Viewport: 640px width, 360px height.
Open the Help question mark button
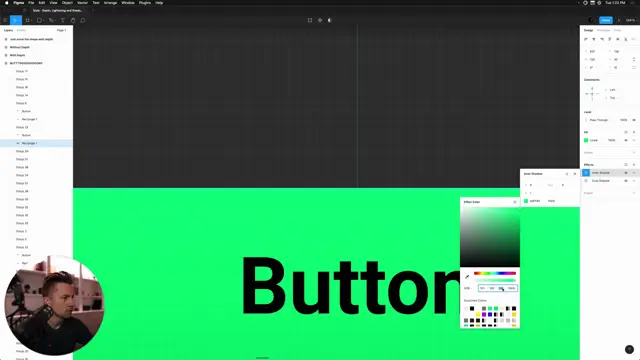coord(629,349)
